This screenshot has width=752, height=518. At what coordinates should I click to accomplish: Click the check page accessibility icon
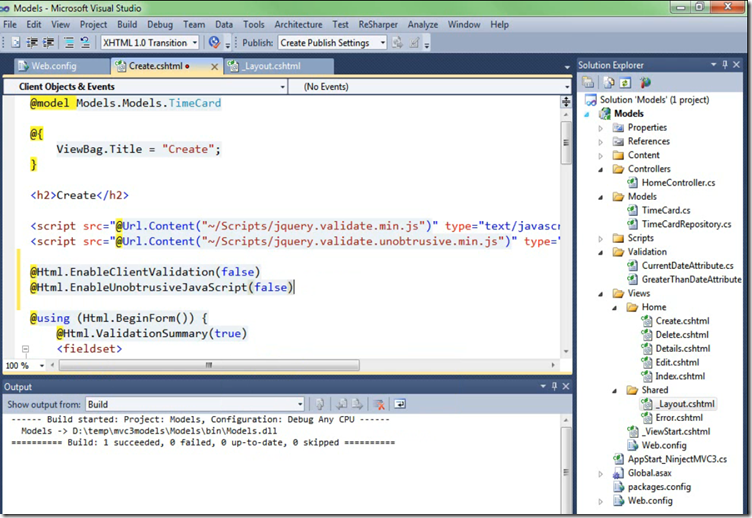214,43
